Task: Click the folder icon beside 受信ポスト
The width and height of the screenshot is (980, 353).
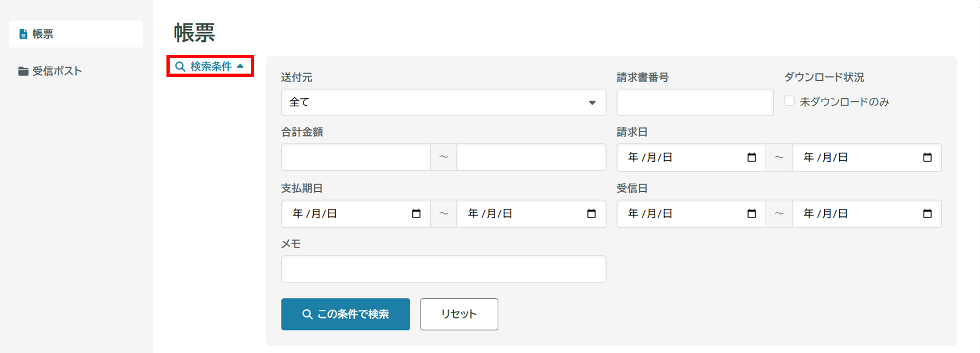Action: pyautogui.click(x=23, y=71)
